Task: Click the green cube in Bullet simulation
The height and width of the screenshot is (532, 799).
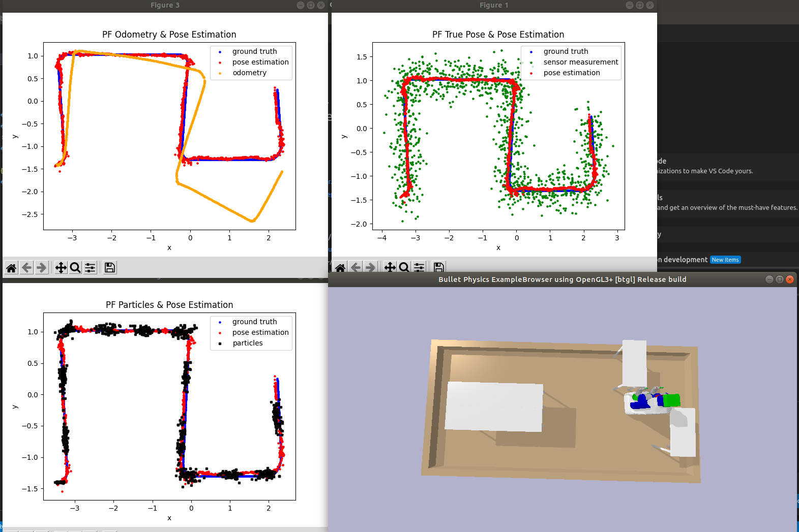Action: 672,400
